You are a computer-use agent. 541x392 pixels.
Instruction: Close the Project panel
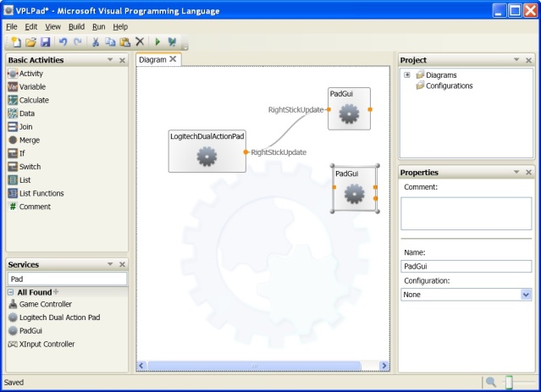pyautogui.click(x=528, y=60)
